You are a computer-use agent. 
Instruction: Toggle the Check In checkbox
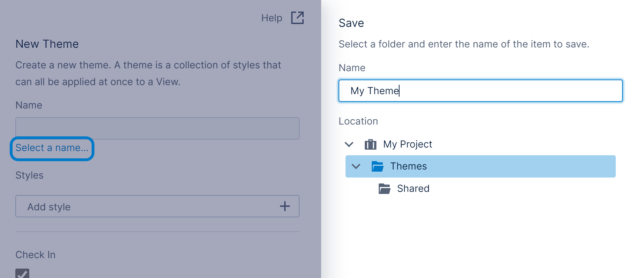(x=22, y=273)
